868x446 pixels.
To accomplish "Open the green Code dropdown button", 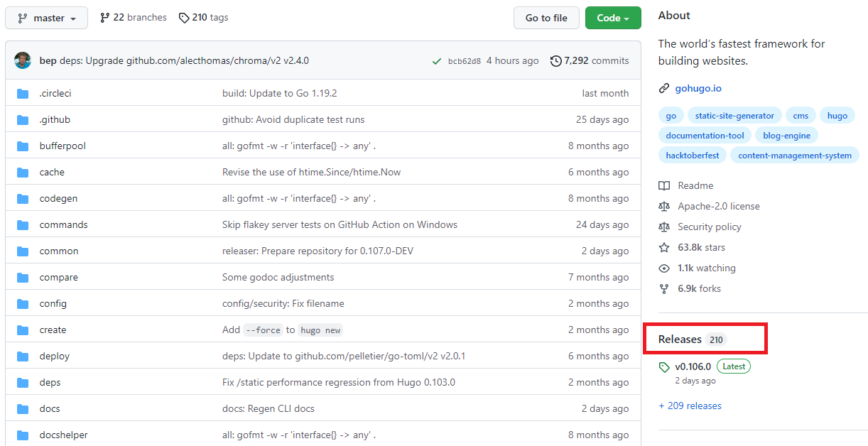I will (613, 18).
